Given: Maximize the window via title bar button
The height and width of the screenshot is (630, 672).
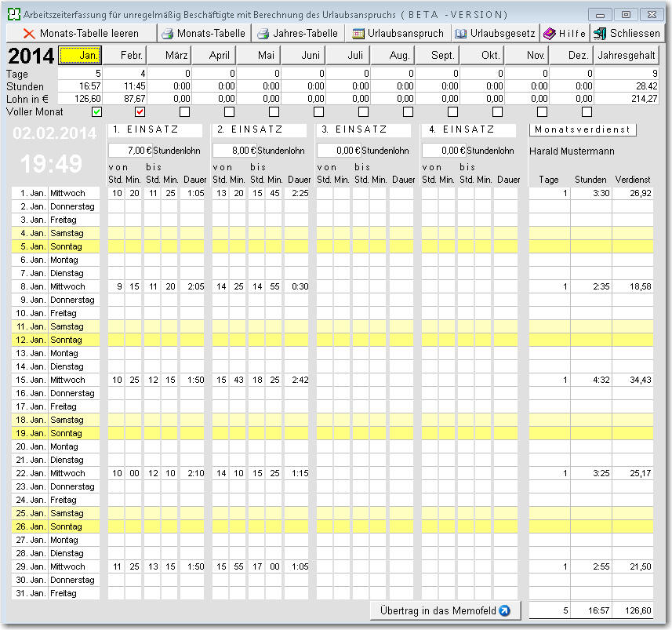Looking at the screenshot, I should [626, 15].
